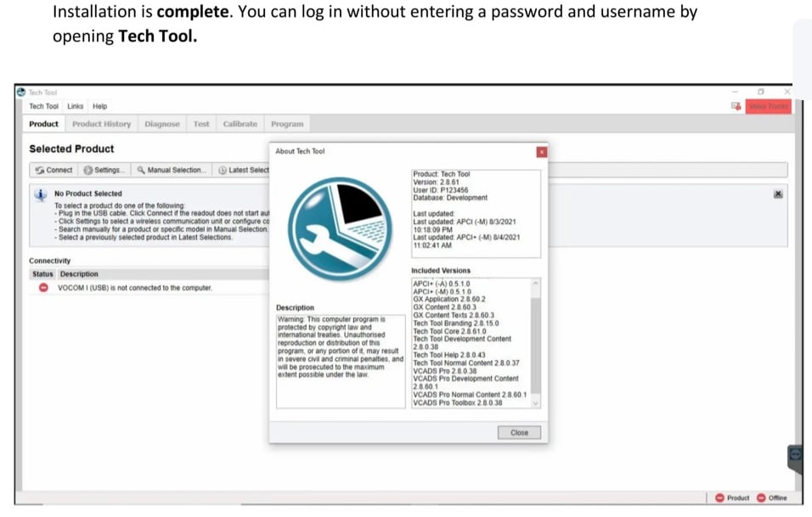Click the red Volvo Trucks button
This screenshot has width=812, height=517.
768,106
